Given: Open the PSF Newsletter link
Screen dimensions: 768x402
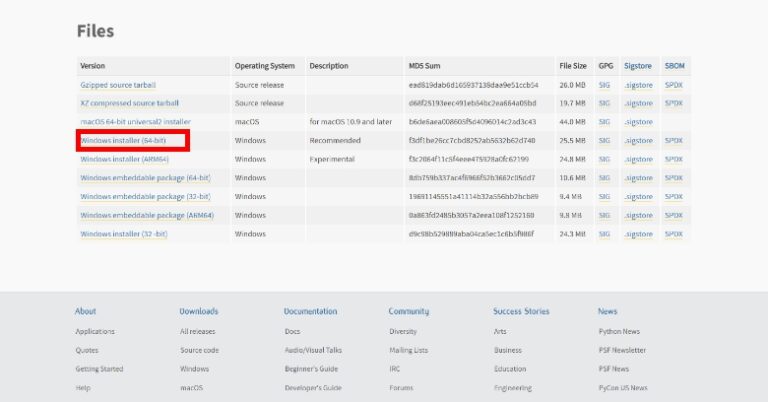Looking at the screenshot, I should tap(622, 350).
